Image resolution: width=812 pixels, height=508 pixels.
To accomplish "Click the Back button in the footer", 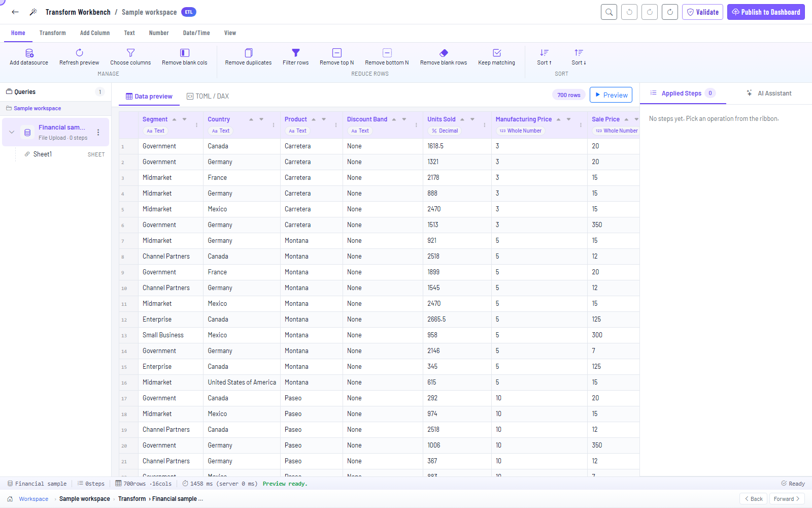I will pos(753,499).
